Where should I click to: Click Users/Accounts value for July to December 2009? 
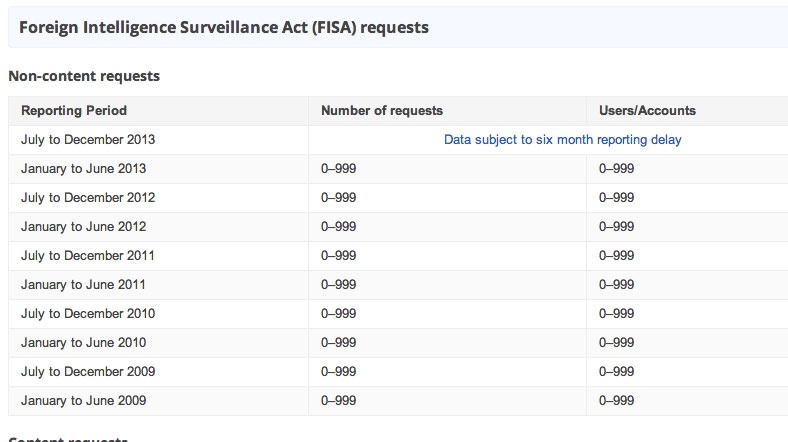pos(617,372)
